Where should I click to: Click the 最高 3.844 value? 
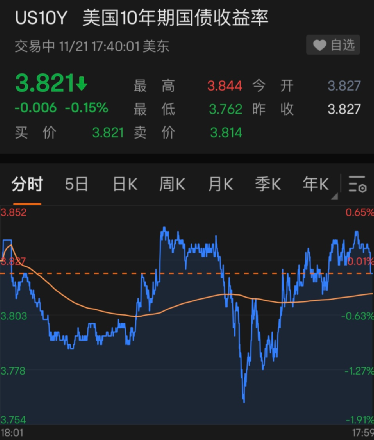tap(225, 86)
